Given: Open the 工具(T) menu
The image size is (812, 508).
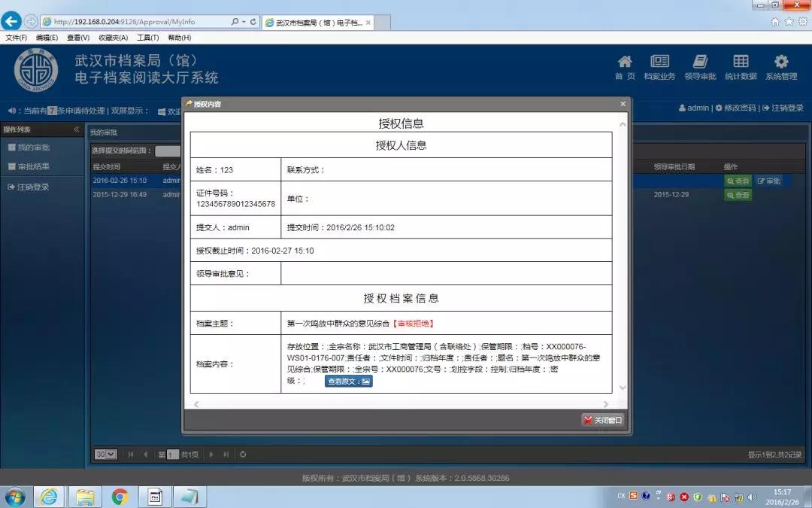Looking at the screenshot, I should (x=147, y=38).
